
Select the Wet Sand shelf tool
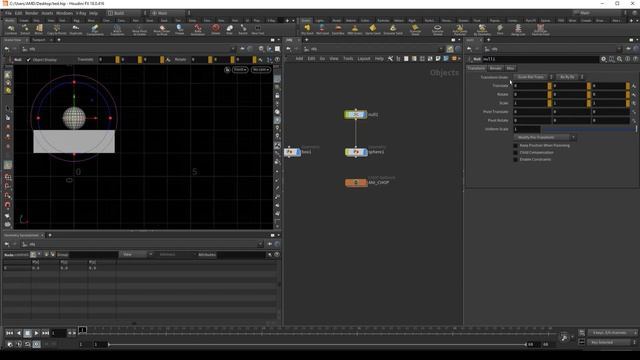tap(322, 29)
